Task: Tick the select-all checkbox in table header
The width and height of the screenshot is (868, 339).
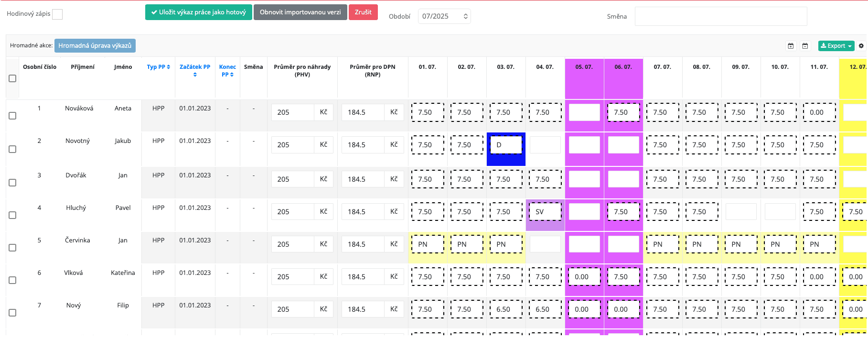Action: pyautogui.click(x=12, y=78)
